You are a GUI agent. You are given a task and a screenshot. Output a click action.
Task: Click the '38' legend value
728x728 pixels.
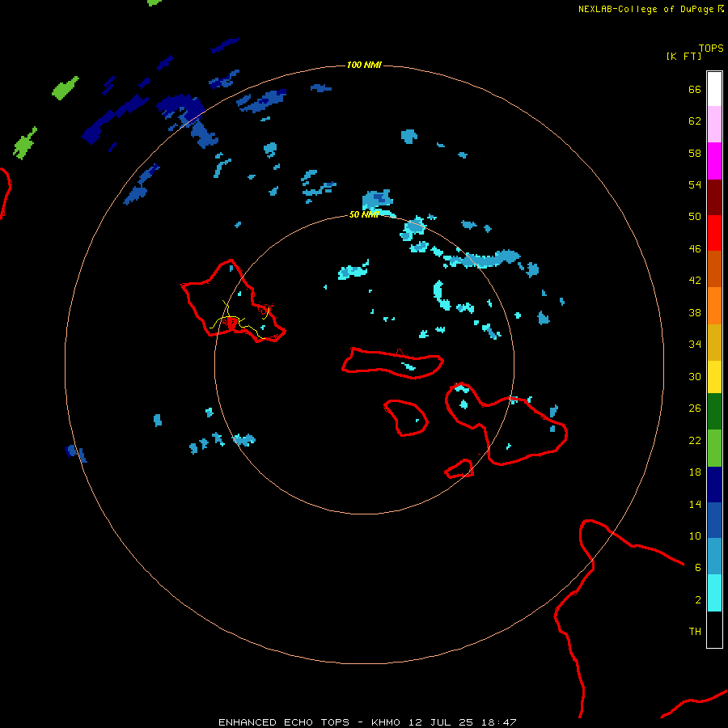pos(695,312)
